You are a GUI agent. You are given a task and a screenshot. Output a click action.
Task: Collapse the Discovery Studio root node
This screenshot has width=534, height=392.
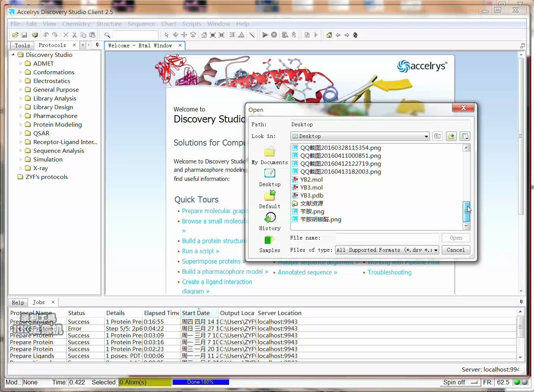(13, 55)
